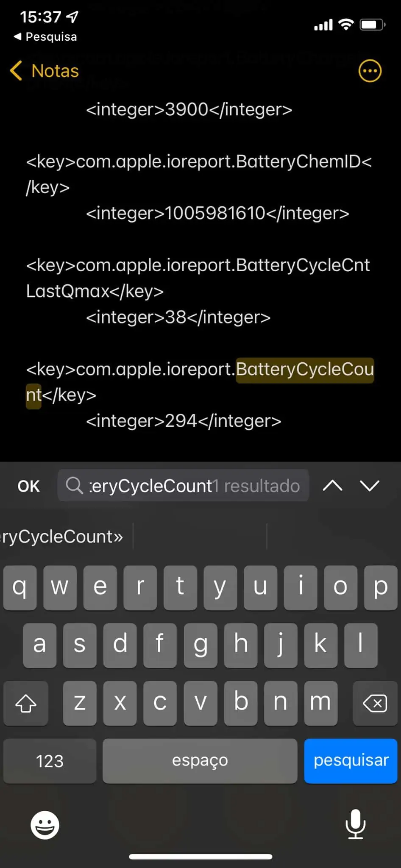This screenshot has height=868, width=401.
Task: Tap the highlighted BatteryCycleCount match
Action: click(x=305, y=370)
